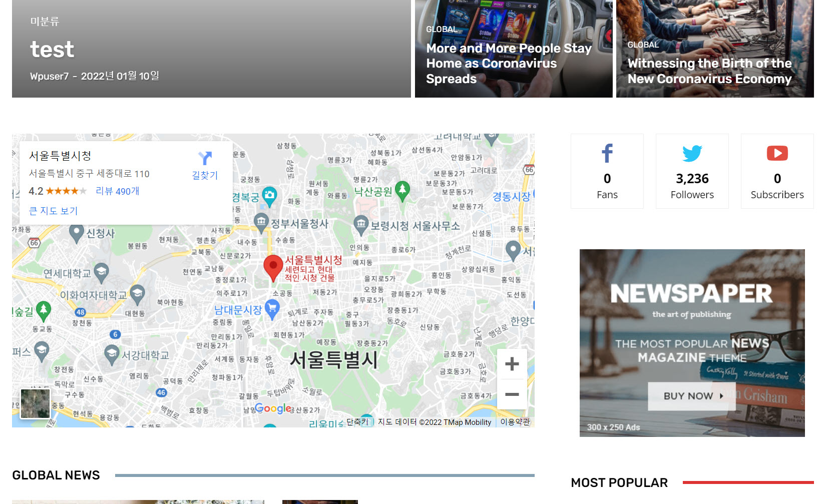Open the 이용약관 terms link
831x504 pixels.
(514, 421)
